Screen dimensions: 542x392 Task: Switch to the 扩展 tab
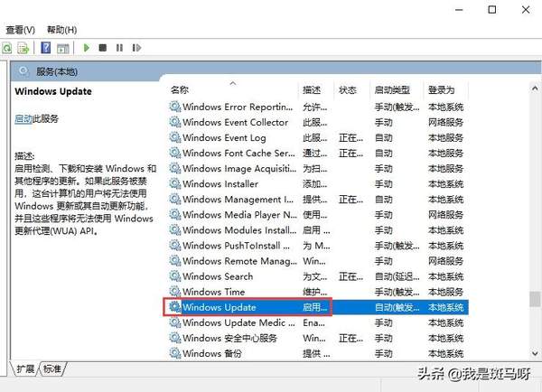point(25,369)
